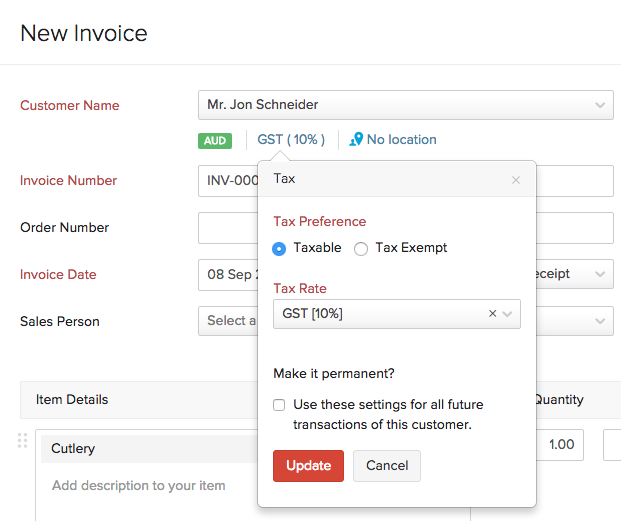Click the AUD currency badge

pos(215,140)
